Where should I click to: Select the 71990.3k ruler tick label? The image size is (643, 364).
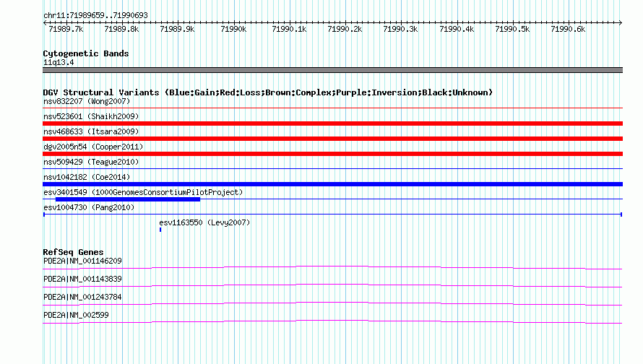(400, 29)
